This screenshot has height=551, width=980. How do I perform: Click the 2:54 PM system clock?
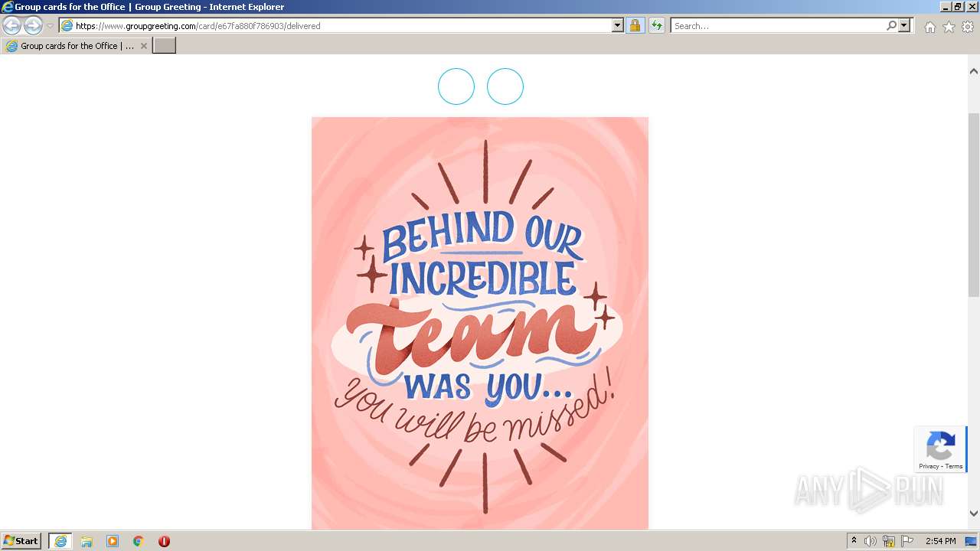[941, 541]
